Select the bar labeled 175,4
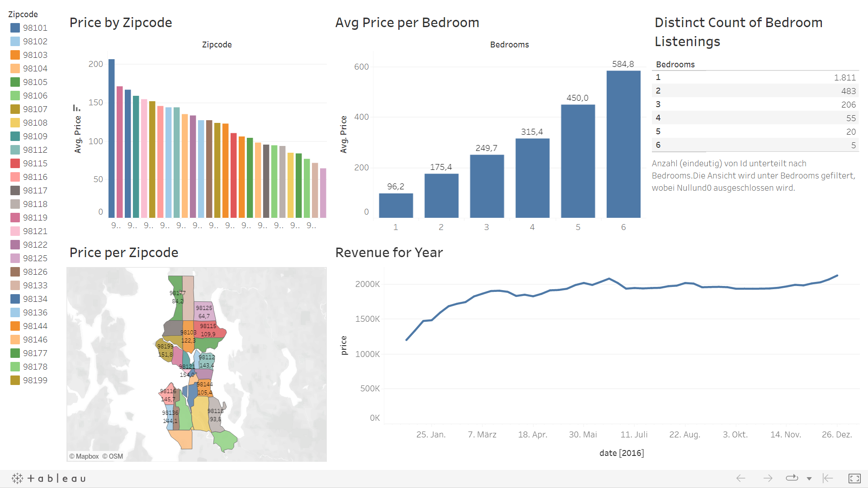The image size is (868, 488). (441, 196)
